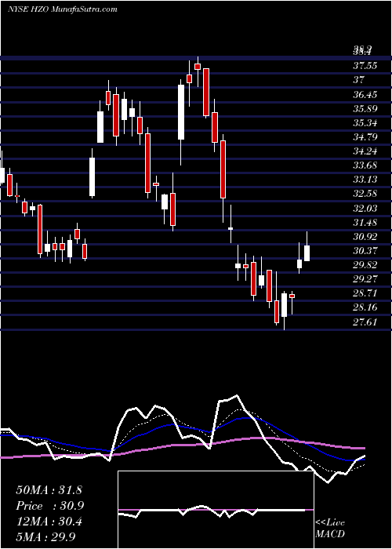The height and width of the screenshot is (549, 392).
Task: Click the 35.89 price axis label
Action: point(365,108)
